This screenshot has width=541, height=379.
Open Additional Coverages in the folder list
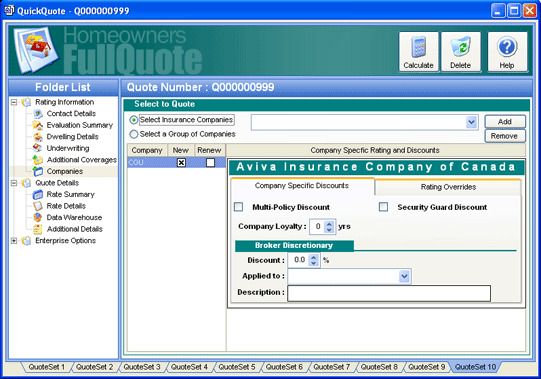(82, 160)
